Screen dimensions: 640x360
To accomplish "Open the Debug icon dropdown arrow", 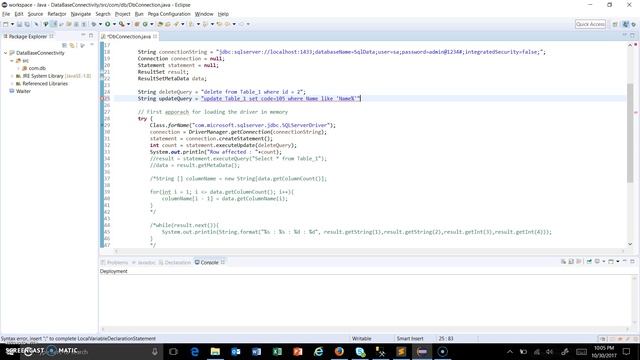I will pyautogui.click(x=100, y=24).
